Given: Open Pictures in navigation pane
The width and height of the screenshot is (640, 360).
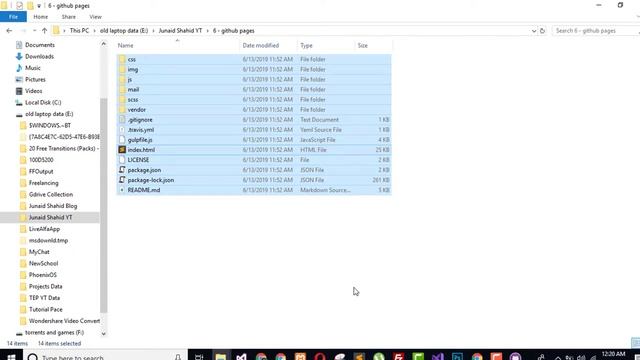Looking at the screenshot, I should click(35, 79).
